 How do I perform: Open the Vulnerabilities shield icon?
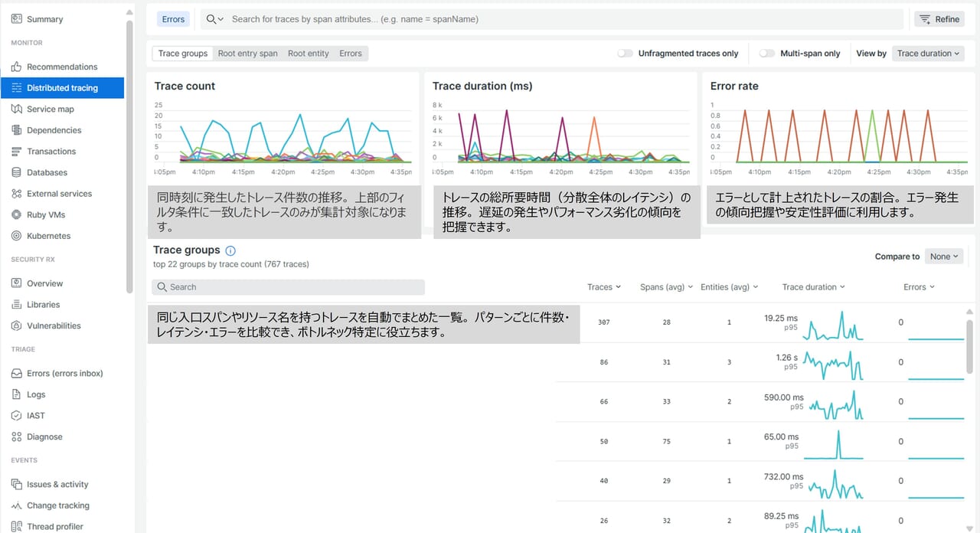coord(17,326)
